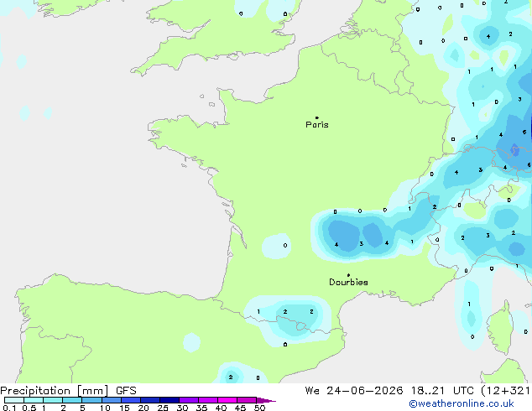Click the 35–40 mm legend swatch
Viewport: 532px width, 411px height.
[x=208, y=400]
